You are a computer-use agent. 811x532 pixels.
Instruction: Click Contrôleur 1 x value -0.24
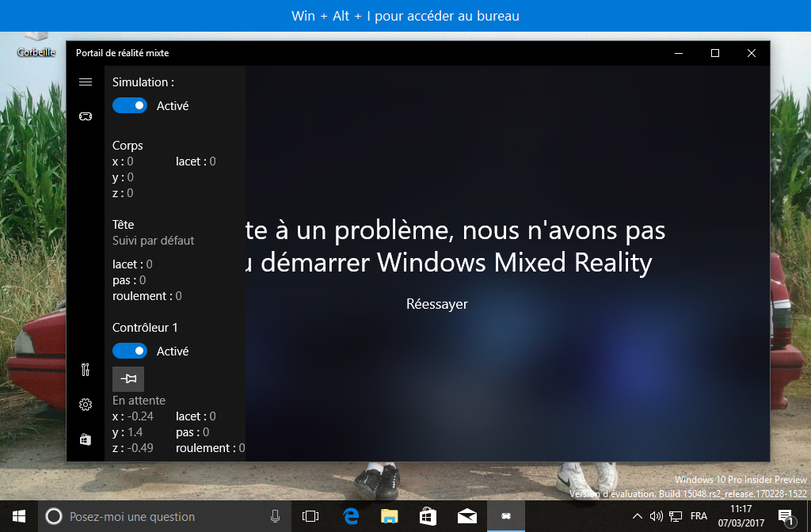[x=140, y=416]
